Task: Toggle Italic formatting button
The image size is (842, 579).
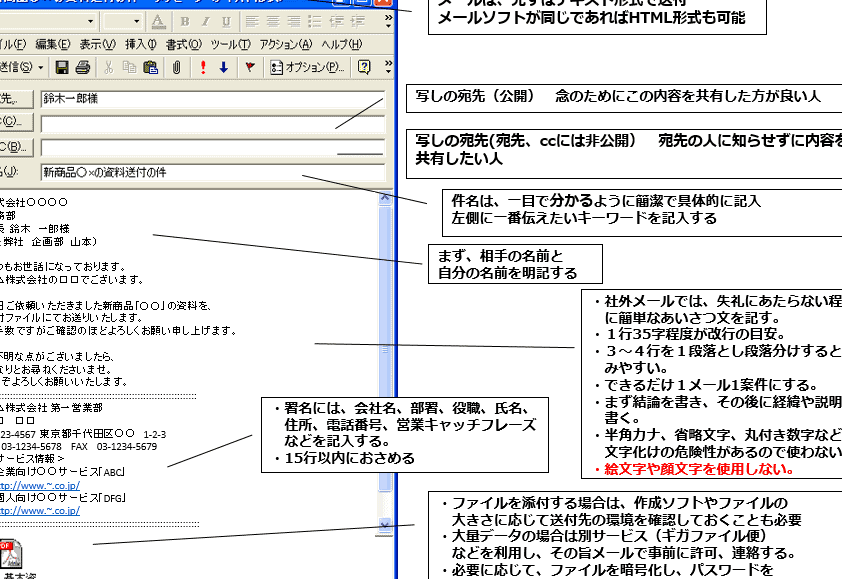Action: click(203, 21)
